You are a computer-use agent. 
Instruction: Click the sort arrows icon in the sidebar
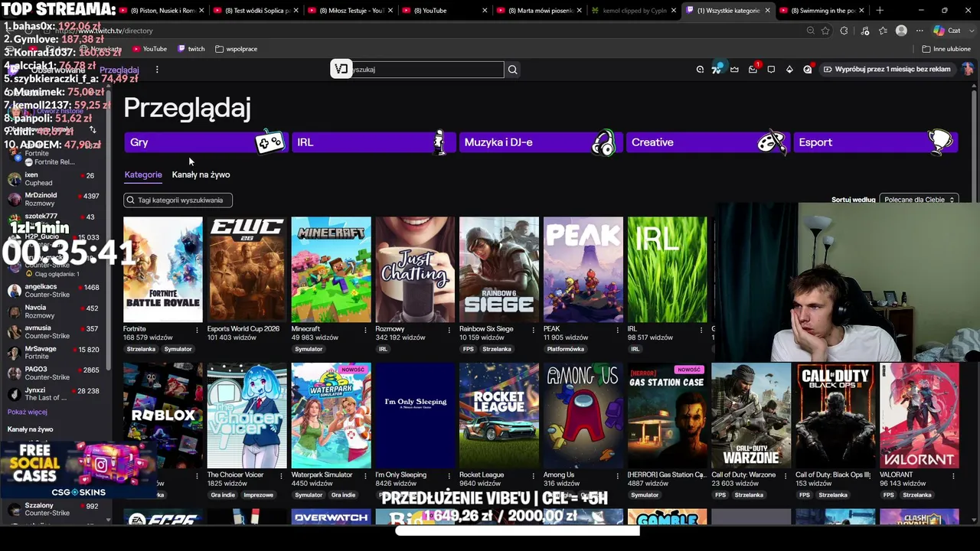[x=93, y=130]
